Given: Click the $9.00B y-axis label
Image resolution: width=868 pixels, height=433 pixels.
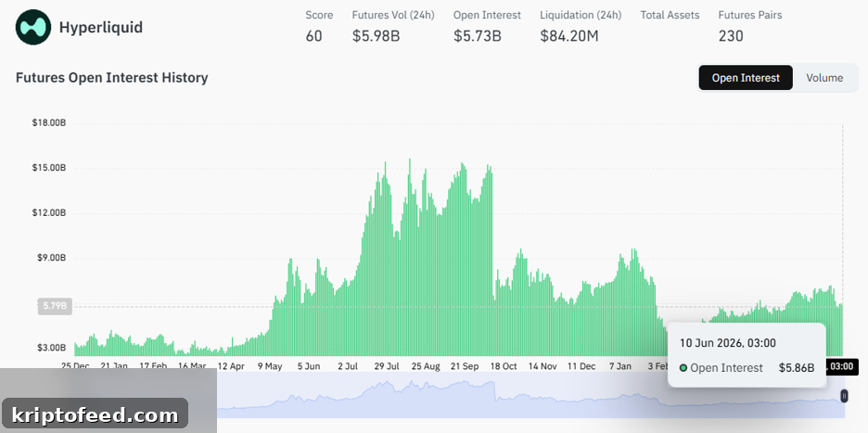Looking at the screenshot, I should pyautogui.click(x=52, y=258).
